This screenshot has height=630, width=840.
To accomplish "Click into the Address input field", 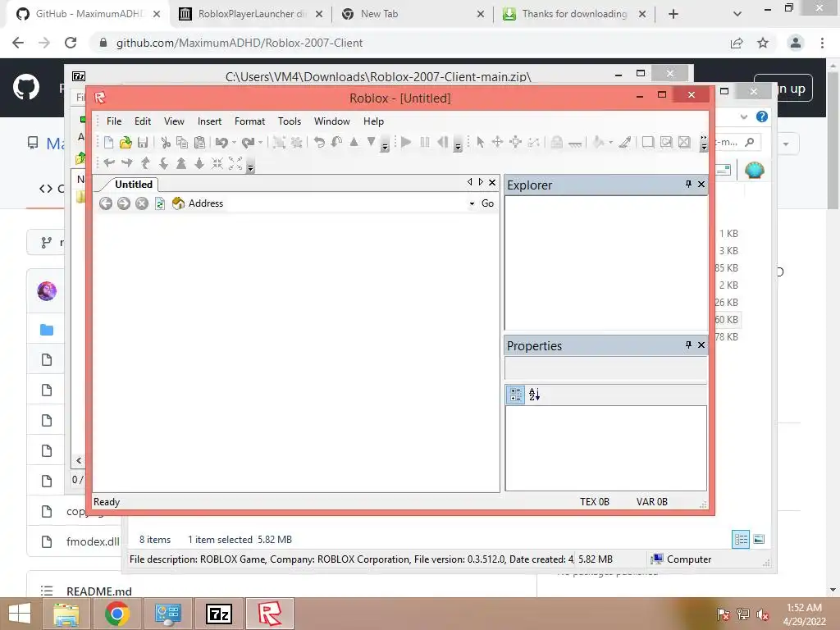I will tap(346, 203).
